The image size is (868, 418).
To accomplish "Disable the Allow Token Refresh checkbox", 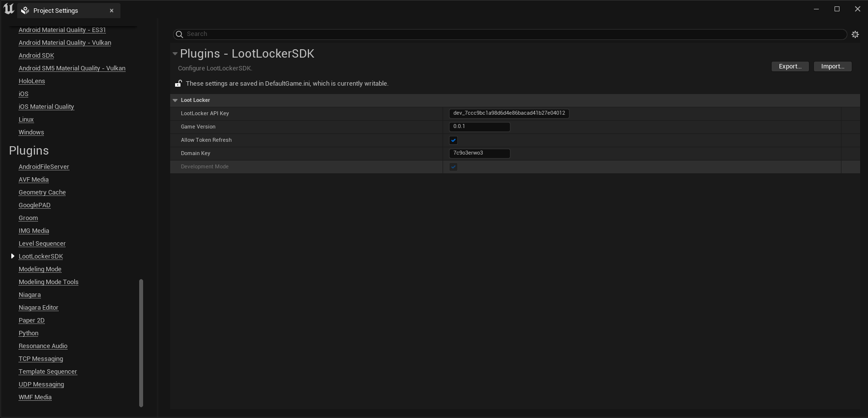I will [x=453, y=140].
